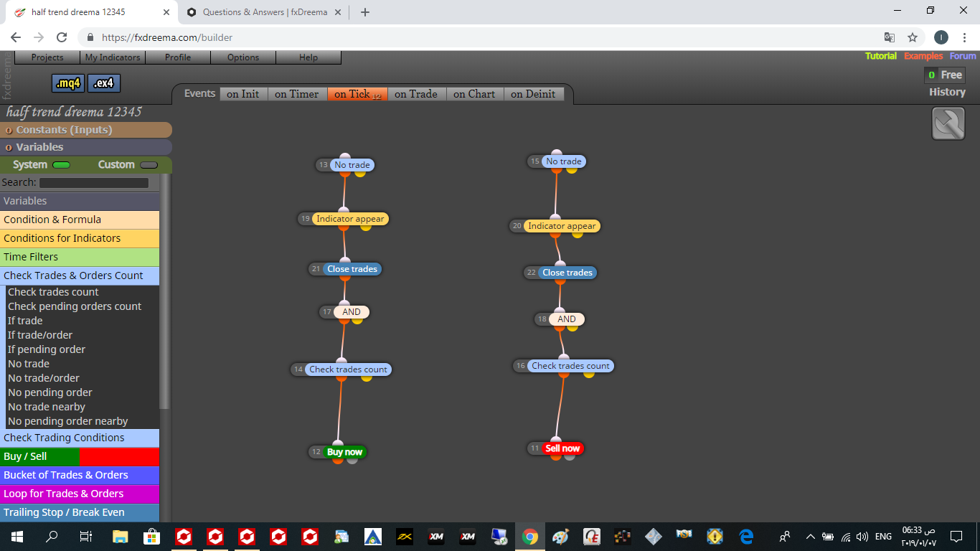Expand the Constants (Inputs) panel
The height and width of the screenshot is (551, 980).
coord(86,130)
